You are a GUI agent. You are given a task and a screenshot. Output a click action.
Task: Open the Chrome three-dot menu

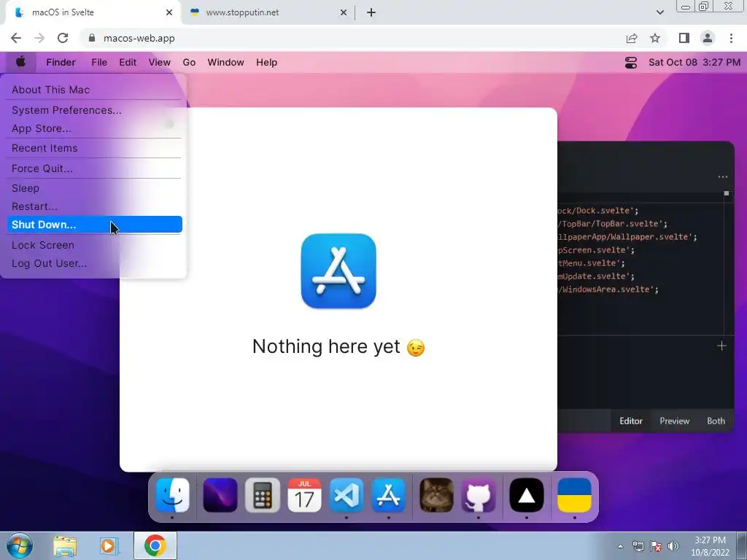point(731,38)
